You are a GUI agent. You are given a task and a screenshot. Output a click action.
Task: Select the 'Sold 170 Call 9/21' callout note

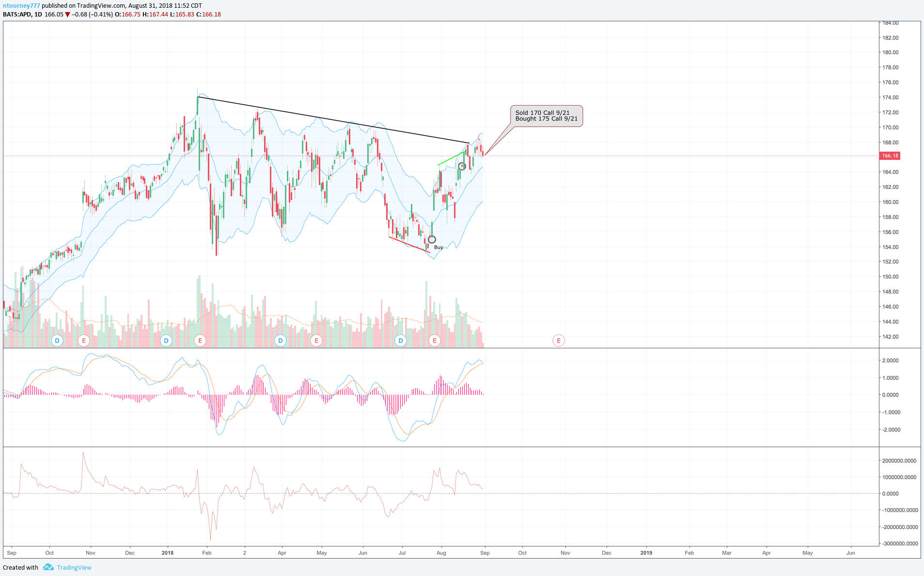click(547, 116)
